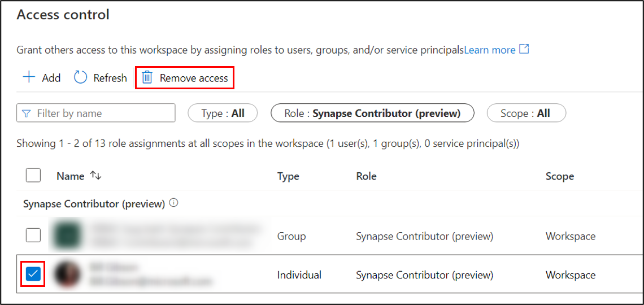Open the Learn more external link icon
This screenshot has height=305, width=644.
pyautogui.click(x=524, y=50)
